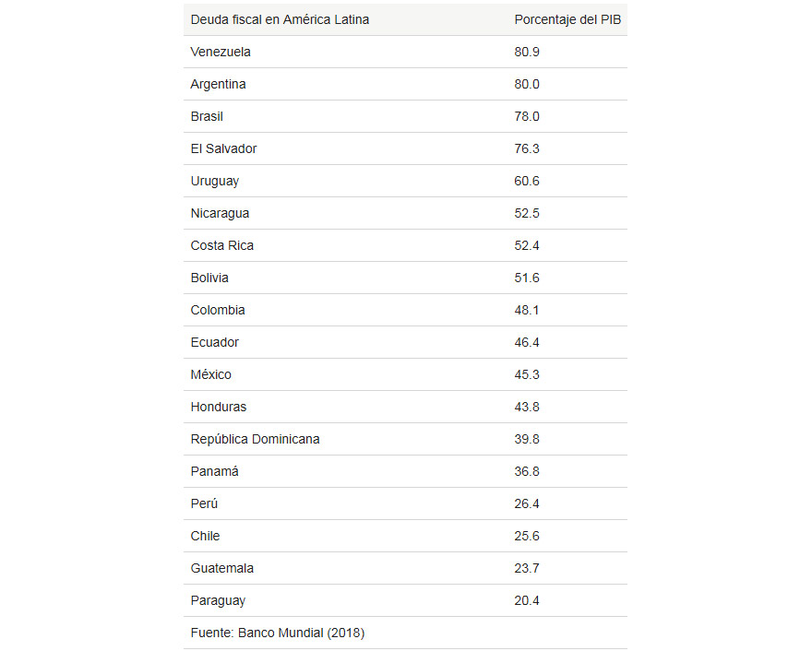Select the Argentina row label
The height and width of the screenshot is (651, 812).
click(x=218, y=84)
